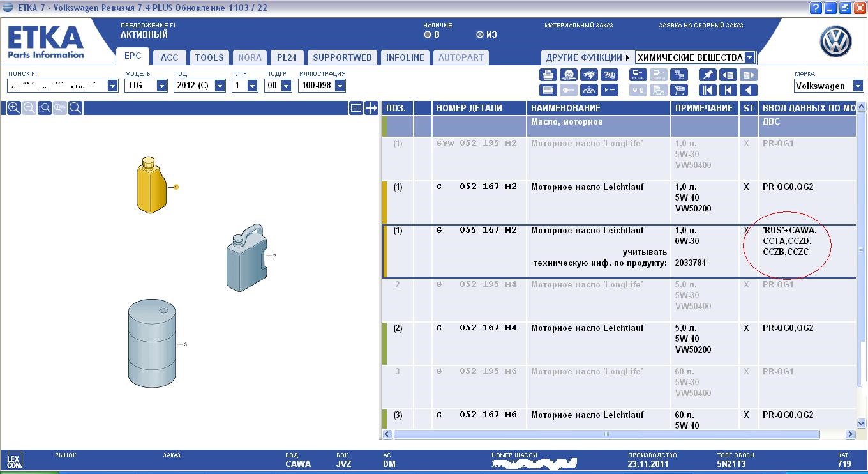Open the single shopping cart icon
868x474 pixels.
tap(680, 90)
